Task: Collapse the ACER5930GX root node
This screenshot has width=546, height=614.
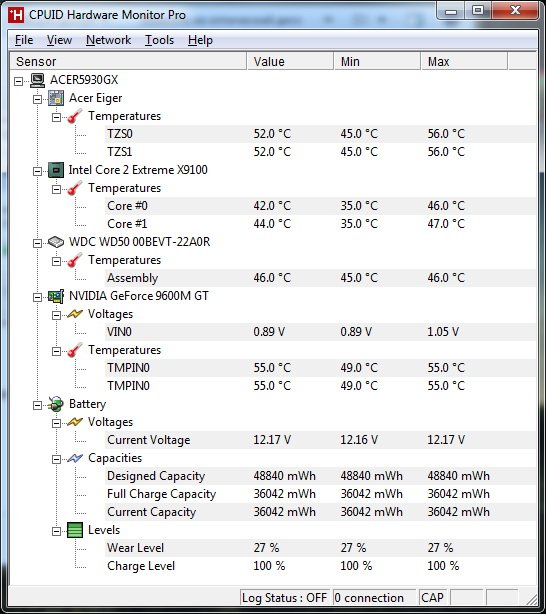Action: point(18,81)
